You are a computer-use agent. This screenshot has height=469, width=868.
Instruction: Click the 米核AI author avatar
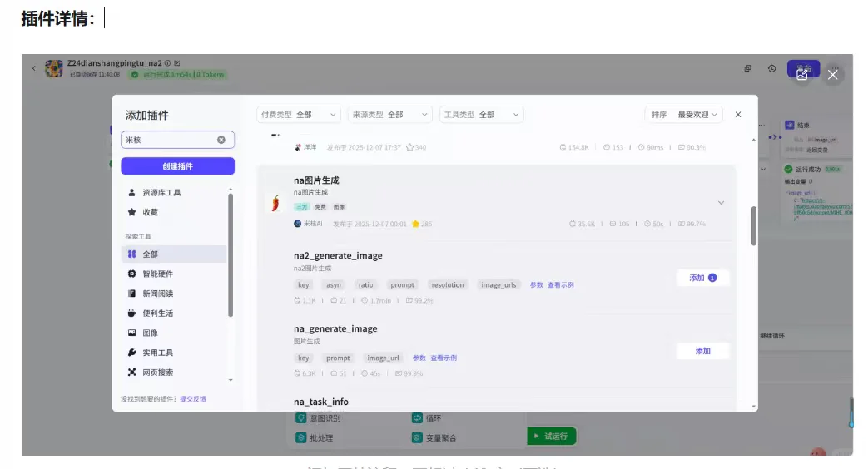pyautogui.click(x=297, y=224)
